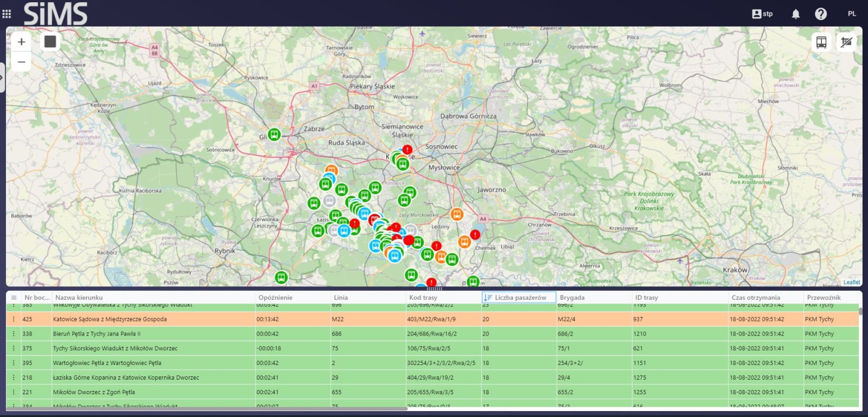The image size is (868, 417).
Task: Expand the collapsed left side panel
Action: coord(2,78)
